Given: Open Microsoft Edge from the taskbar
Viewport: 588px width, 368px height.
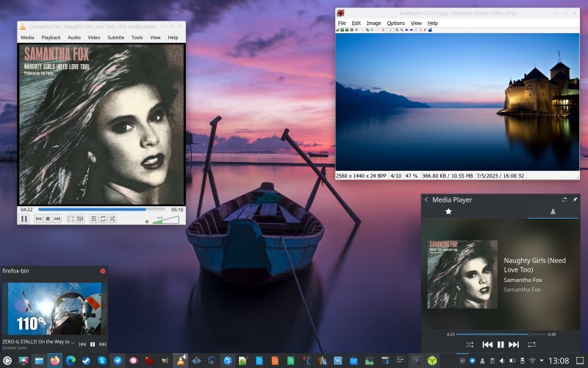Looking at the screenshot, I should [x=71, y=361].
